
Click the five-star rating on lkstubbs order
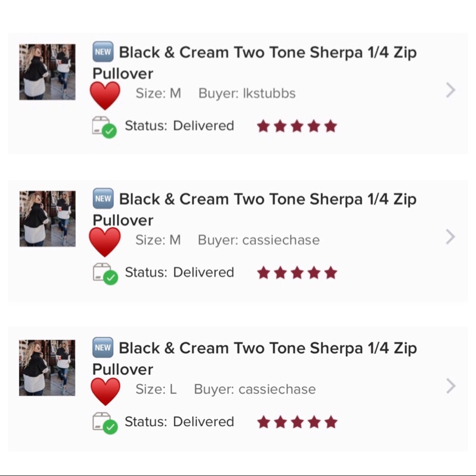pos(297,126)
